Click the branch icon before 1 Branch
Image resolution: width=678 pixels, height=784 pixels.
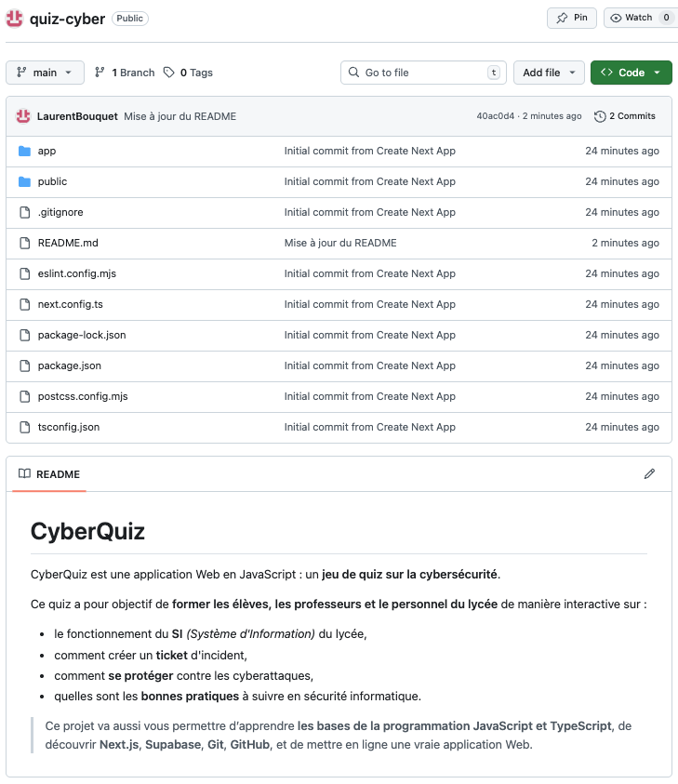(100, 72)
